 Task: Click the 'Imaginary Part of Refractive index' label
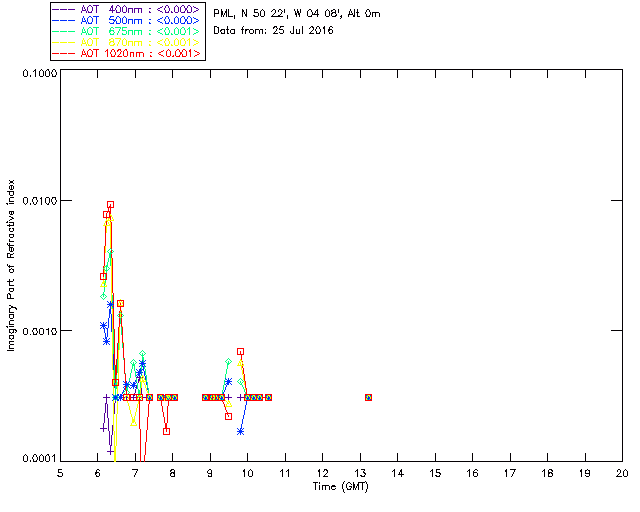point(11,265)
